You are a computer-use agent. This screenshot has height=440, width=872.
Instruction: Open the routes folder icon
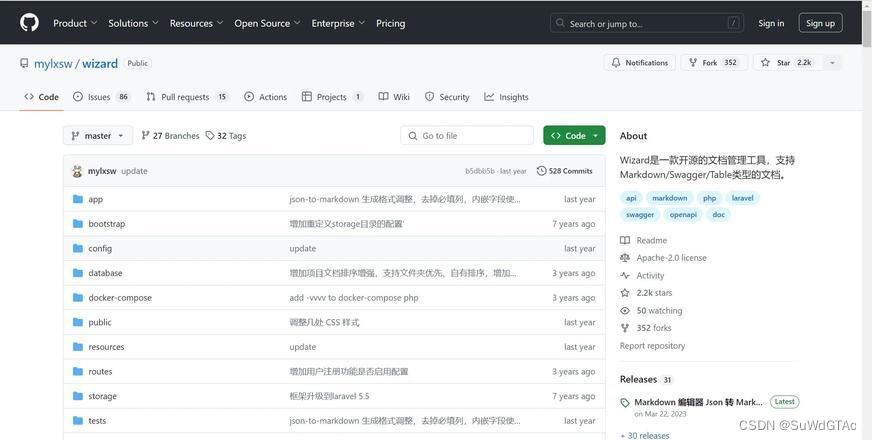[x=78, y=372]
